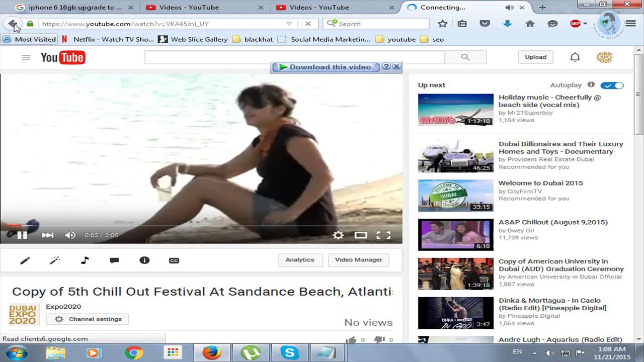Viewport: 644px width, 362px height.
Task: Open the Holiday music beach side thumbnail
Action: (x=456, y=110)
